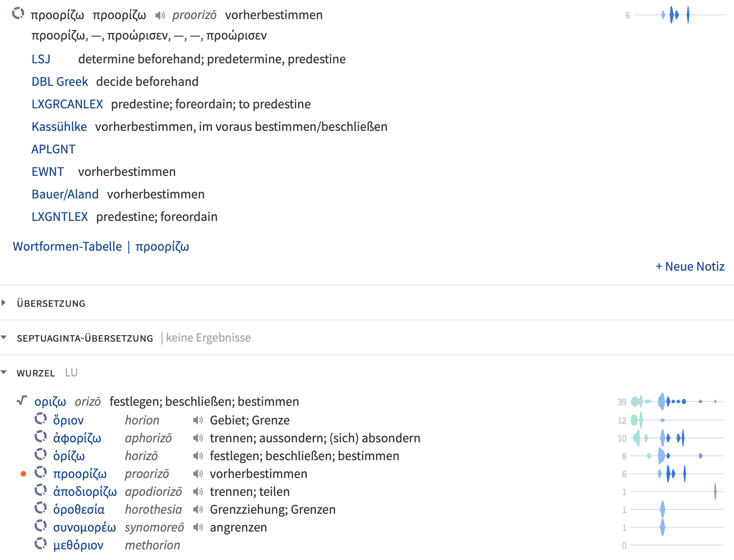
Task: Open Wortformen-Tabelle link
Action: pyautogui.click(x=67, y=246)
